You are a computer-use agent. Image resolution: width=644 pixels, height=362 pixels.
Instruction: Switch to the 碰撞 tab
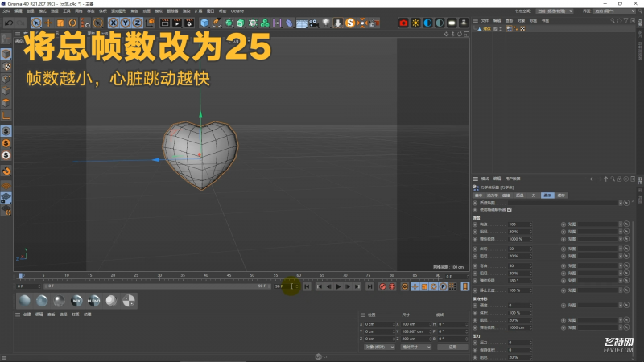point(506,195)
